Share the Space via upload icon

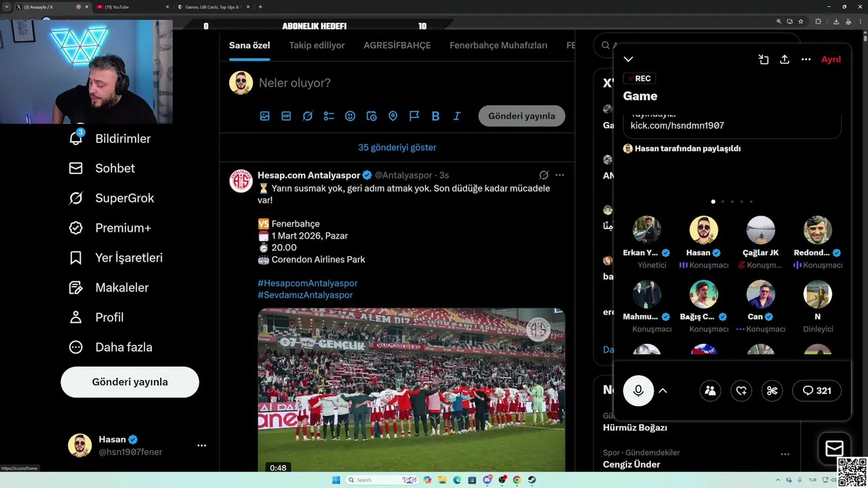(x=785, y=60)
